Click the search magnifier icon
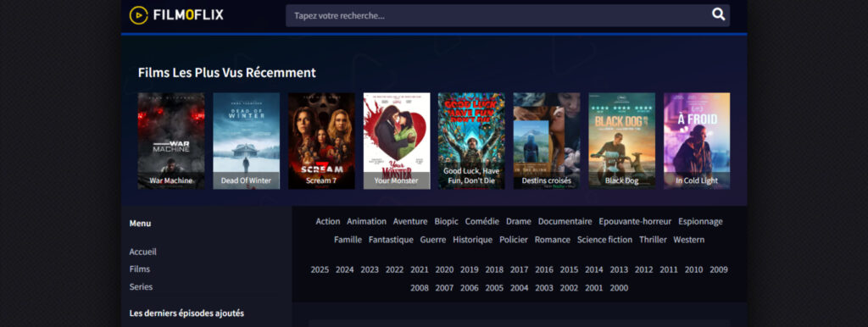Viewport: 868px width, 327px height. click(718, 15)
